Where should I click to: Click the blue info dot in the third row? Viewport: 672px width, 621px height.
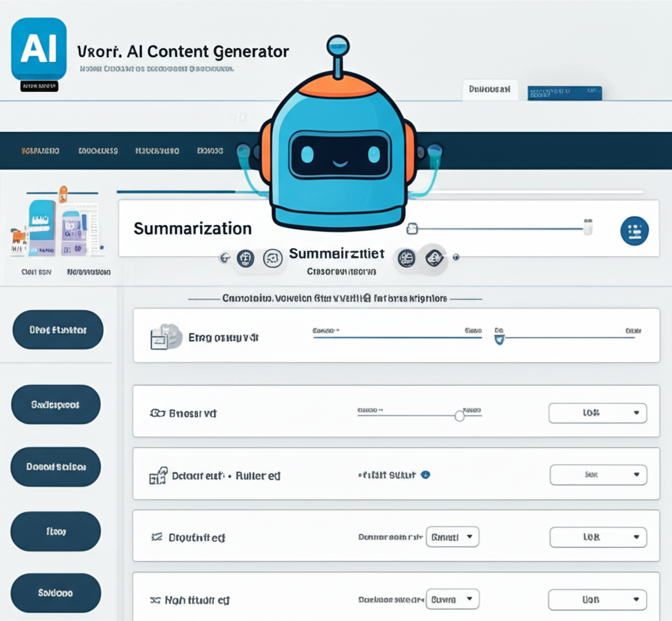coord(427,475)
